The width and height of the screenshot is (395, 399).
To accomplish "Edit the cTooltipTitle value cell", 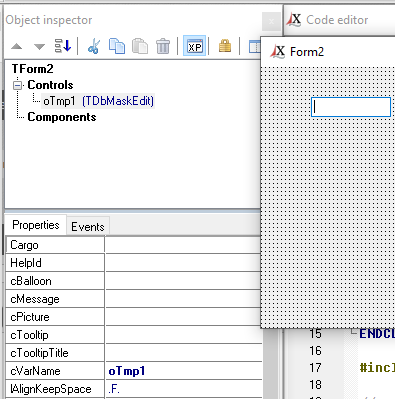I will (184, 353).
